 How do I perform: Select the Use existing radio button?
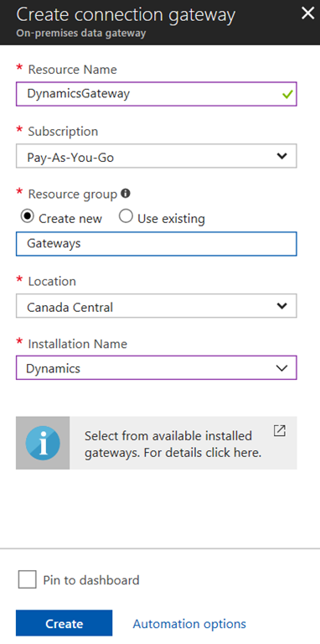[x=126, y=217]
